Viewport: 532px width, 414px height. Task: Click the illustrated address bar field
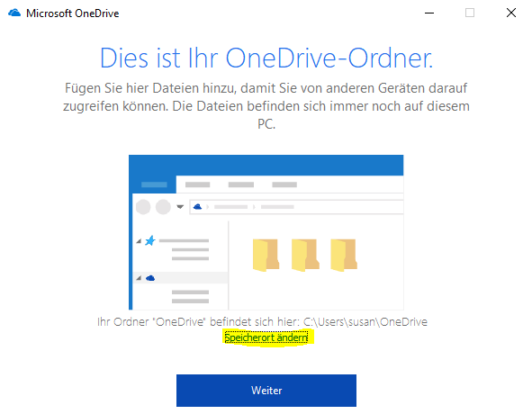[297, 207]
